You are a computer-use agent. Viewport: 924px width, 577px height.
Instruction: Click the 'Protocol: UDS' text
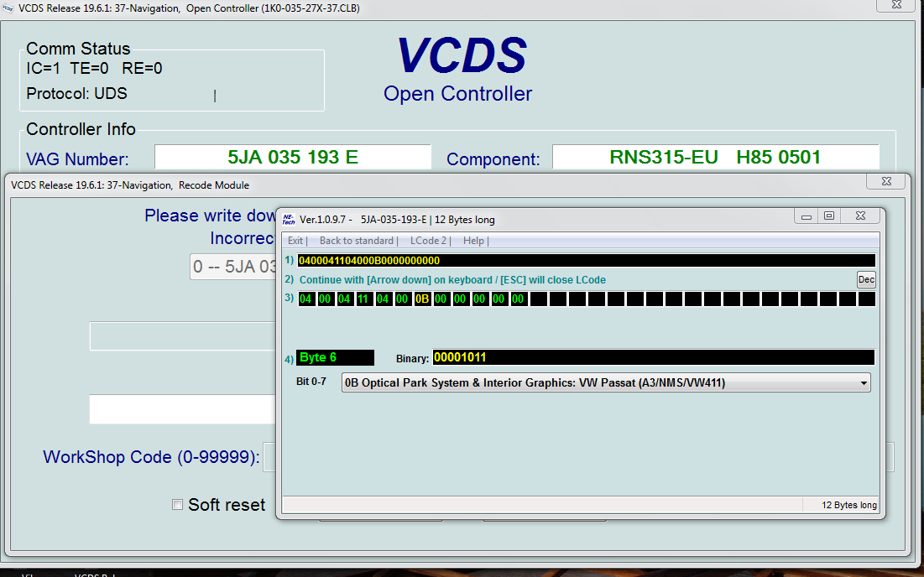click(x=76, y=94)
